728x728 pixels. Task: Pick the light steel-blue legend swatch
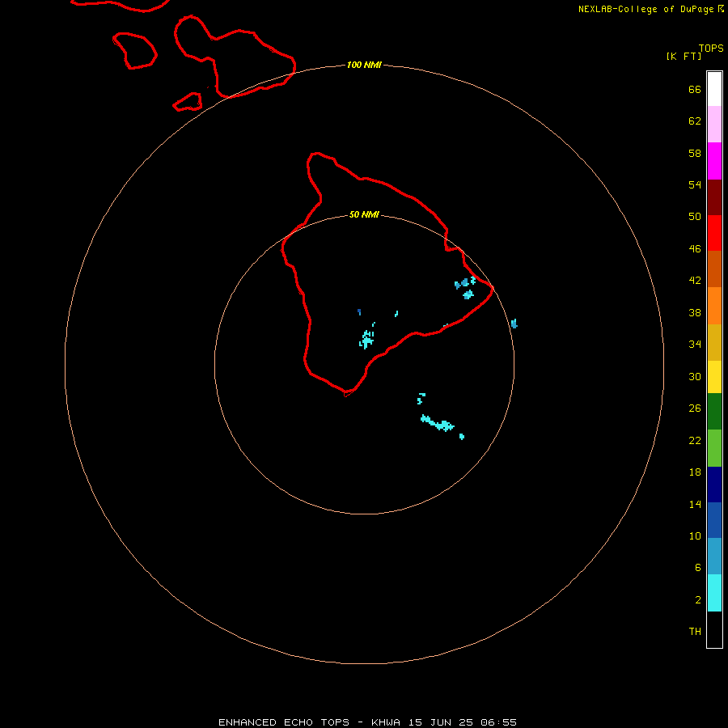pos(714,557)
